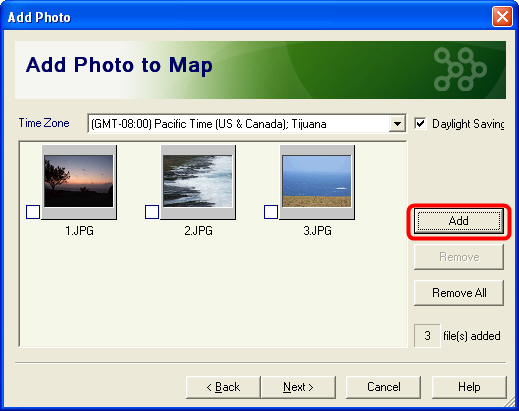Screen dimensions: 519x411
Task: Select the sunset tree thumbnail 1.JPG
Action: (79, 182)
